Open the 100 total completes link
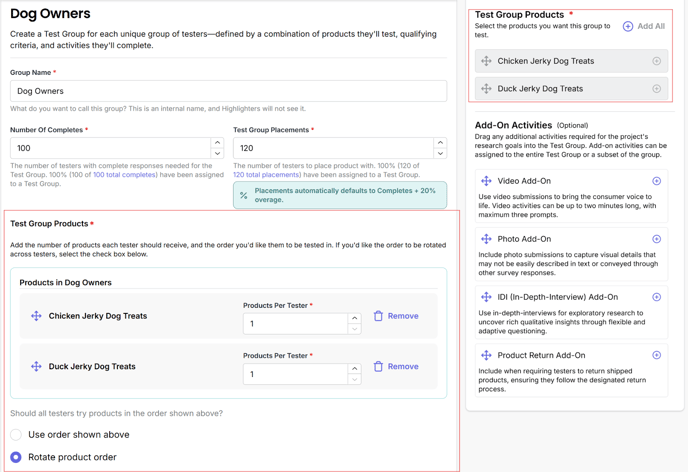The image size is (688, 472). [x=124, y=175]
